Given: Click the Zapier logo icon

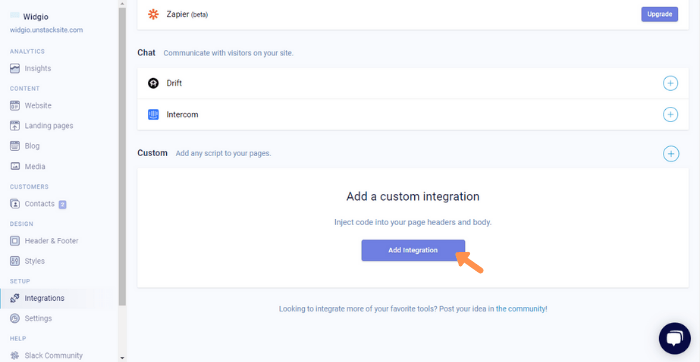Looking at the screenshot, I should pos(153,14).
